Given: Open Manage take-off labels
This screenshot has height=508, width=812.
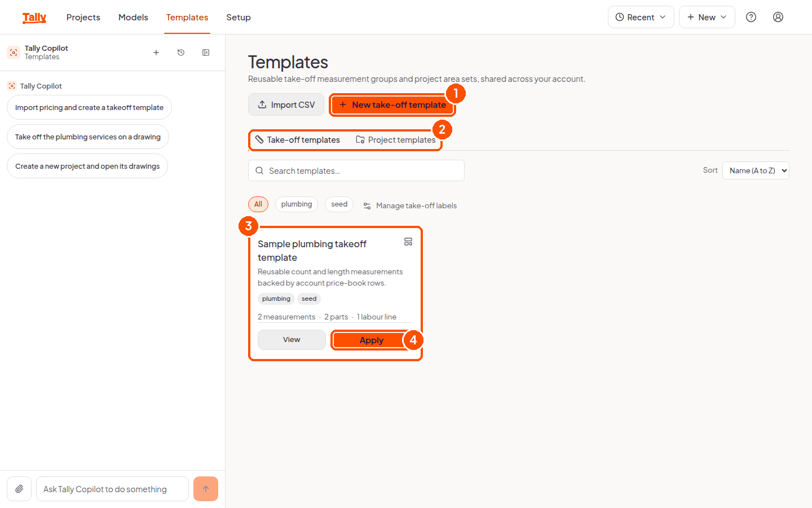Looking at the screenshot, I should (410, 205).
